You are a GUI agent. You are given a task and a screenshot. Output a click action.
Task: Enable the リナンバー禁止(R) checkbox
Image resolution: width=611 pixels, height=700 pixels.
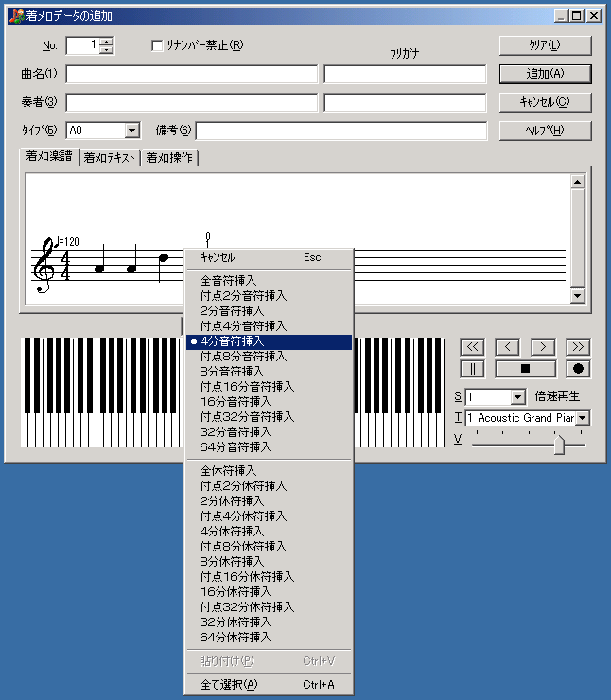157,45
